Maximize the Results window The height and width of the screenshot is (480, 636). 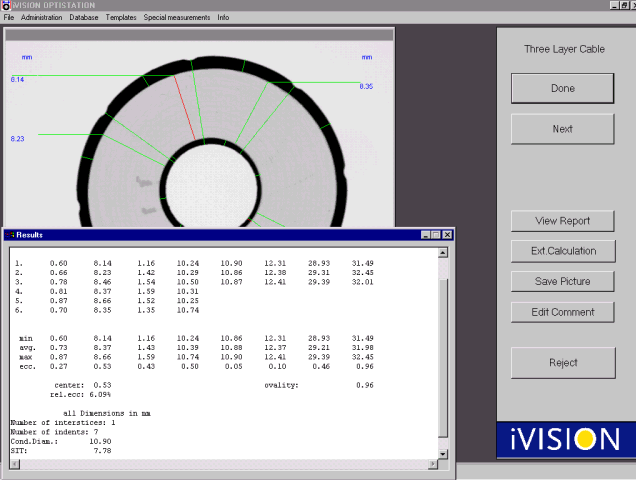click(x=436, y=234)
